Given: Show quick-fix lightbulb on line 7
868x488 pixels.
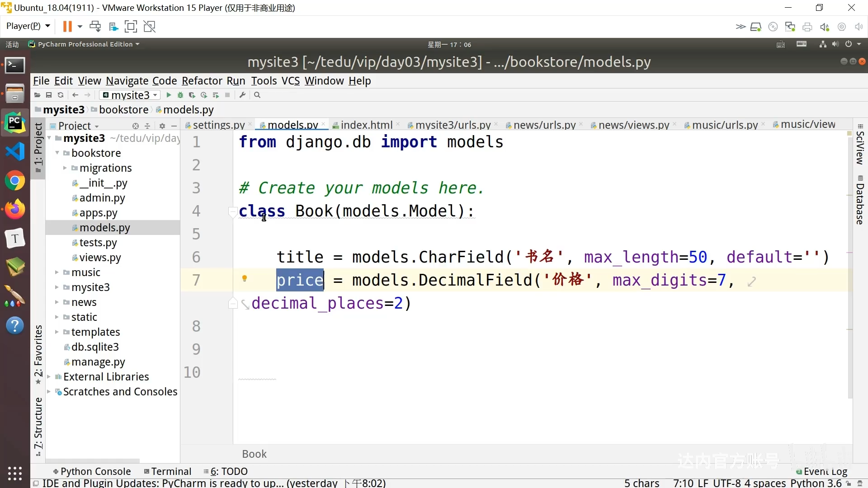Looking at the screenshot, I should (x=245, y=278).
